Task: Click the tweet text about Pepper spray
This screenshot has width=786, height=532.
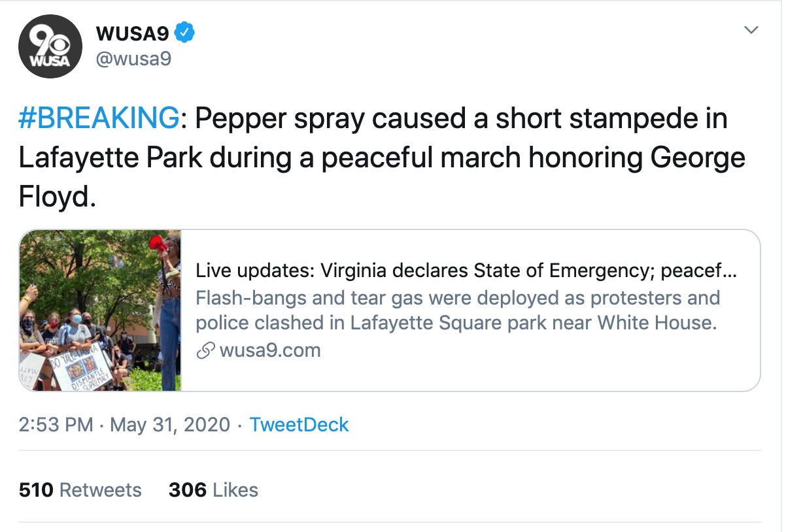Action: [x=382, y=158]
